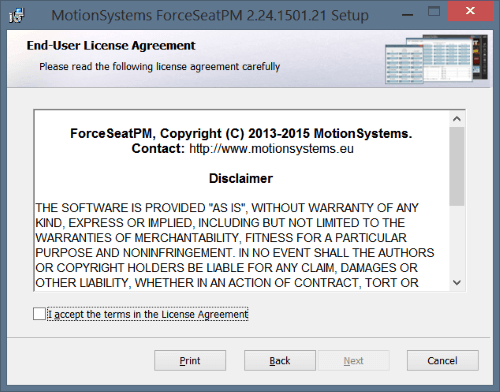Click the "I accept the terms" label
Viewport: 500px width, 392px height.
(x=148, y=314)
